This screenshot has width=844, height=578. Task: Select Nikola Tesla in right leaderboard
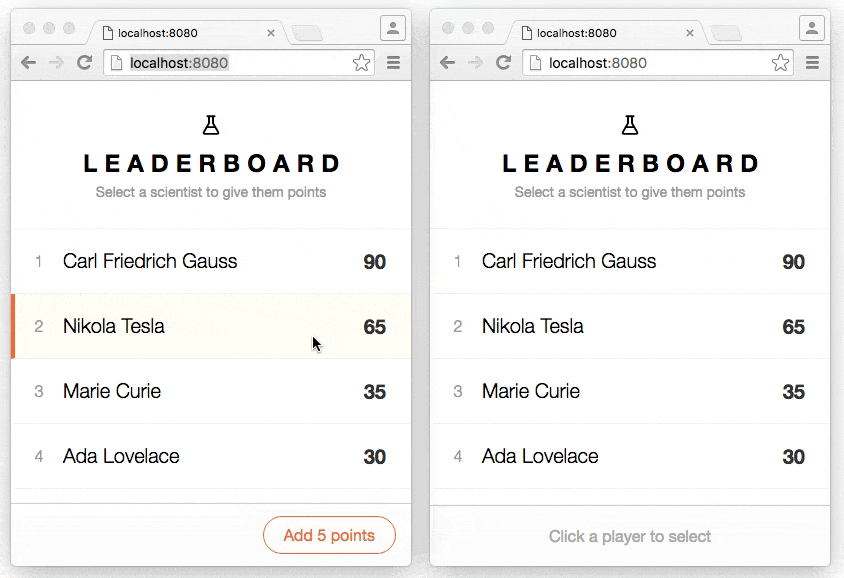pyautogui.click(x=630, y=326)
